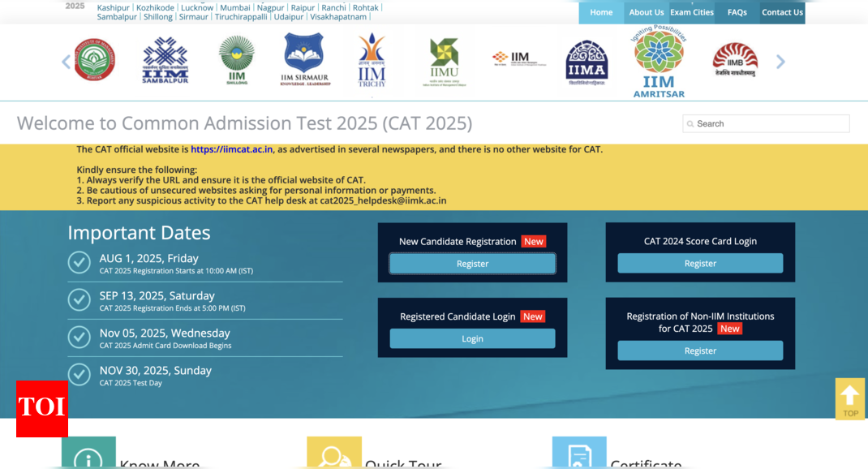The height and width of the screenshot is (469, 868).
Task: View the FAQs menu item
Action: pos(737,12)
